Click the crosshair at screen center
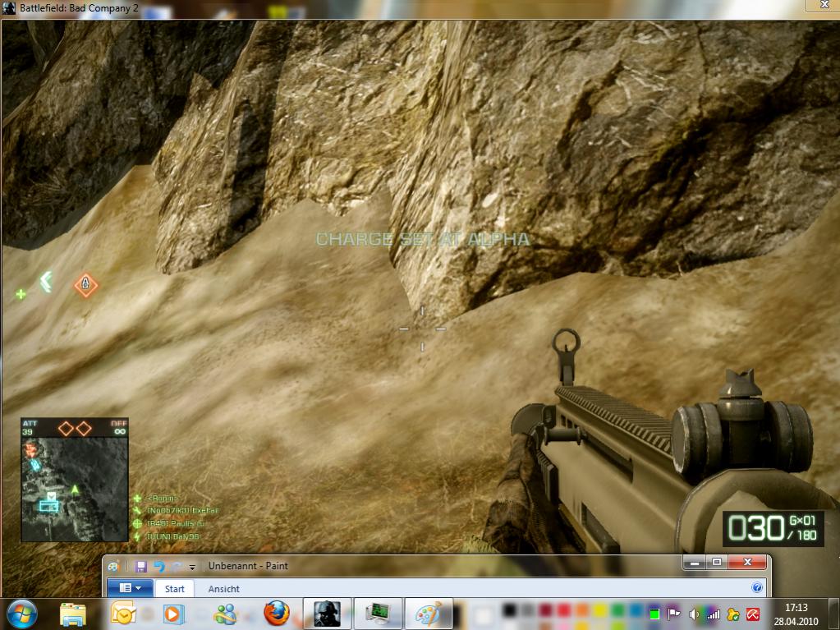This screenshot has width=840, height=630. pyautogui.click(x=422, y=329)
